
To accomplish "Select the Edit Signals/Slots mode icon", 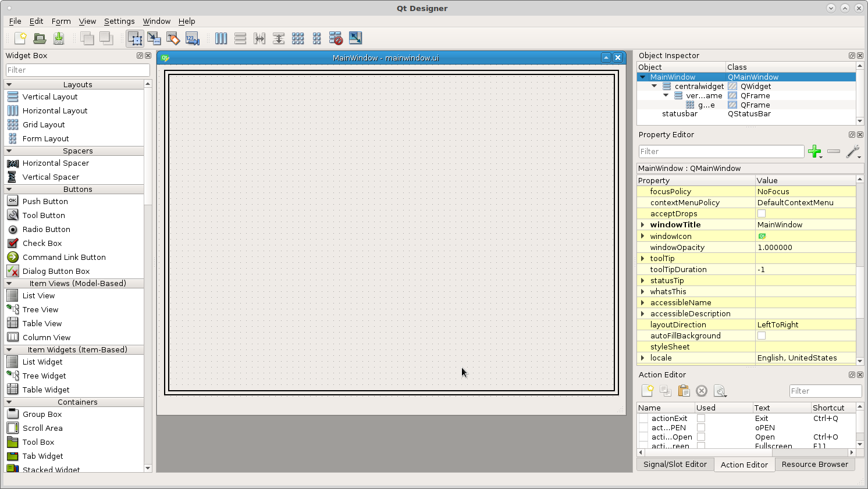I will pos(154,38).
